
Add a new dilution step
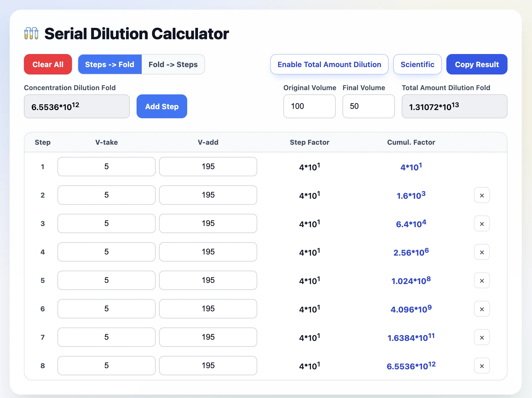[162, 106]
